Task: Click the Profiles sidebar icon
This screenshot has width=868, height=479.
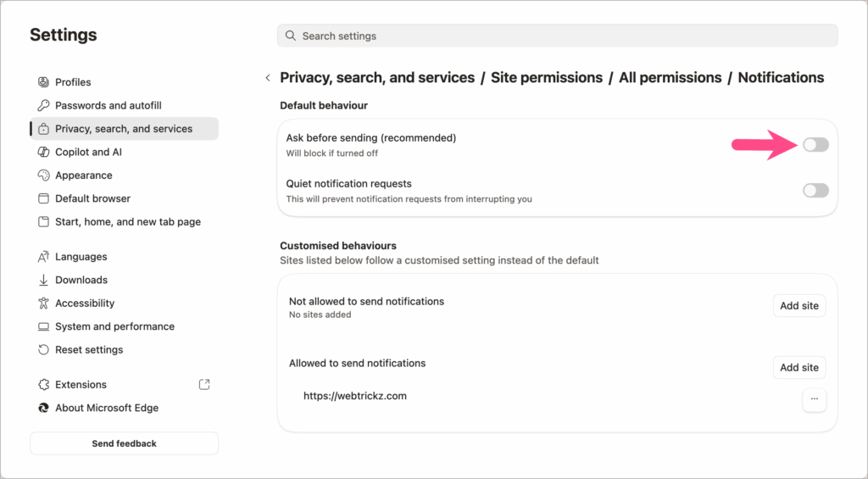Action: tap(43, 82)
